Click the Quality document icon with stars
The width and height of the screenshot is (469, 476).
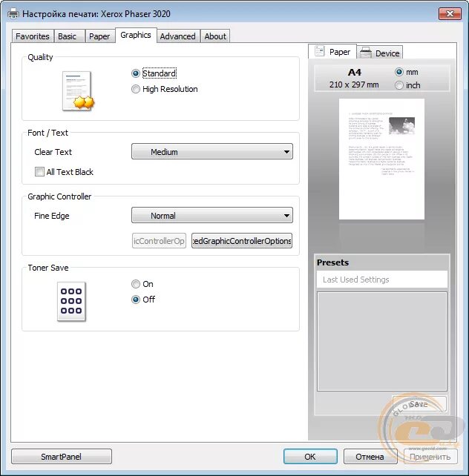78,90
